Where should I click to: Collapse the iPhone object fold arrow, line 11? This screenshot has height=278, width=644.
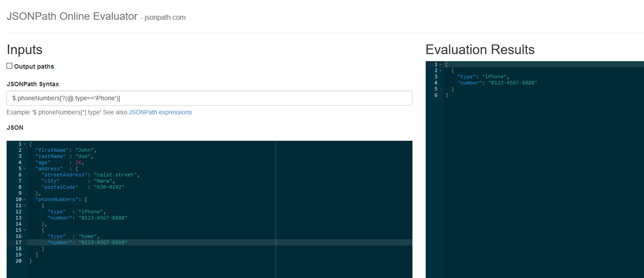(25, 205)
